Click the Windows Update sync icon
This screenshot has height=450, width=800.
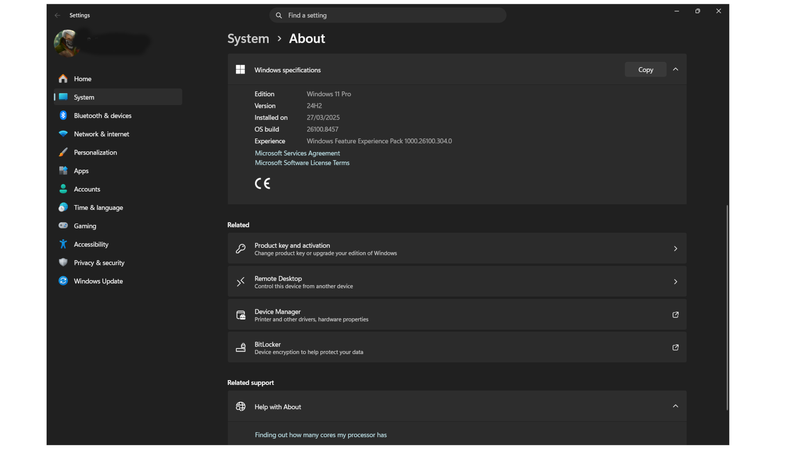(63, 281)
